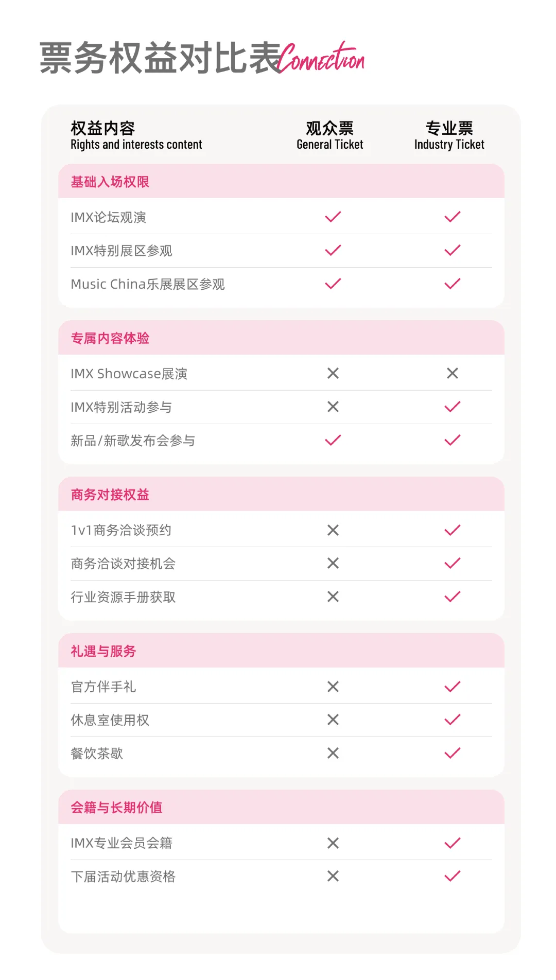
Task: Click General Ticket cross for 官方伴手礼
Action: [333, 687]
